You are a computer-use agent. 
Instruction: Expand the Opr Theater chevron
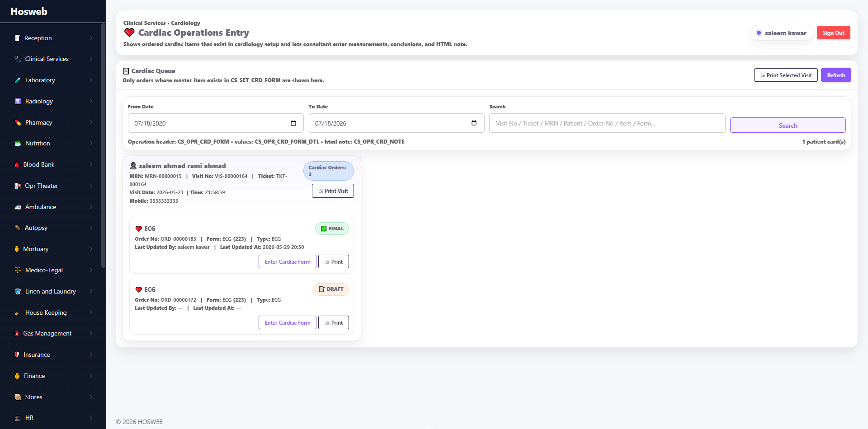[x=91, y=186]
